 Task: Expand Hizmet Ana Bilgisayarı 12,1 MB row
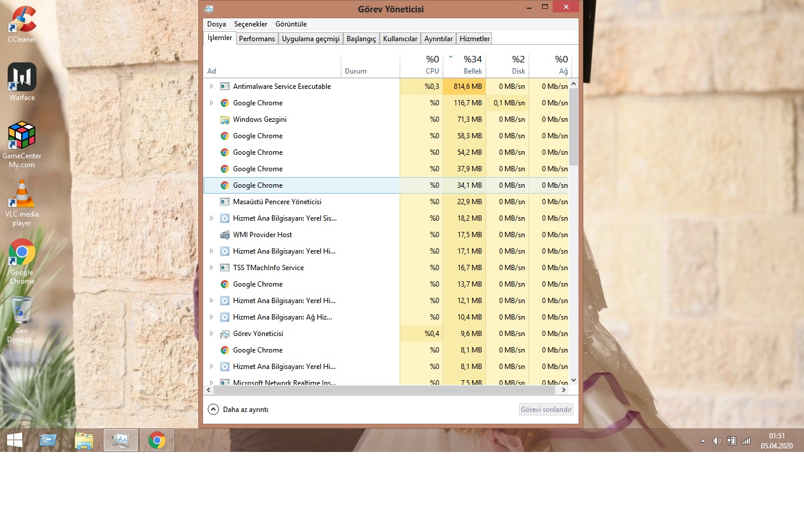click(x=211, y=301)
